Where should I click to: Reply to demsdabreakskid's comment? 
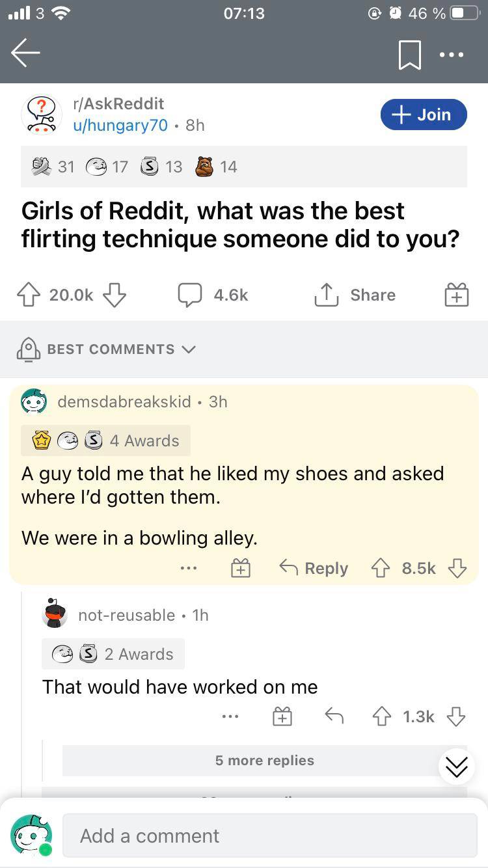[x=314, y=568]
